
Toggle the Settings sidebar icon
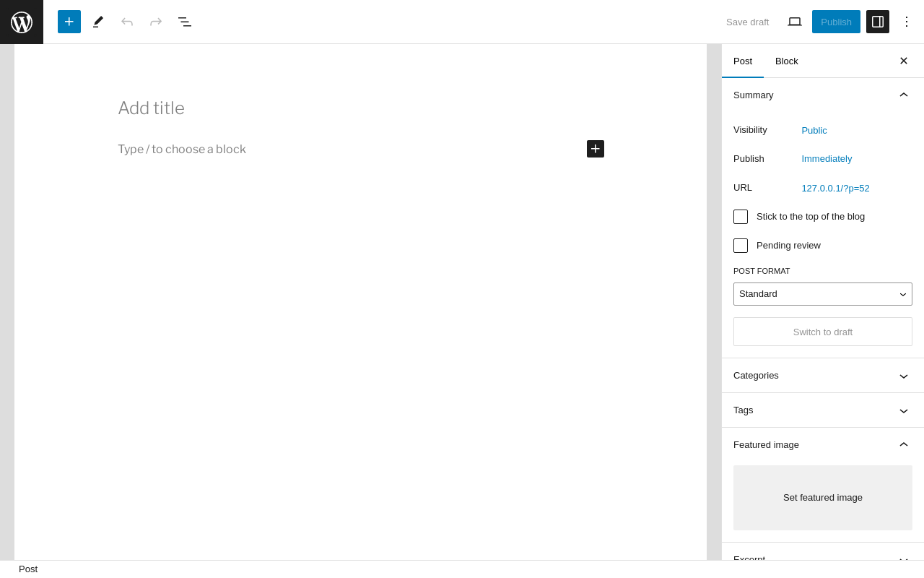tap(878, 22)
